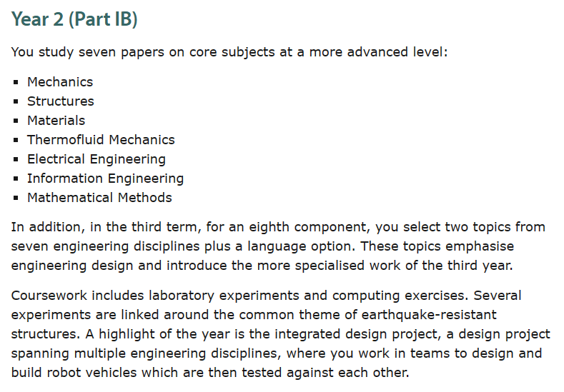Click the Mechanics list item

[60, 82]
